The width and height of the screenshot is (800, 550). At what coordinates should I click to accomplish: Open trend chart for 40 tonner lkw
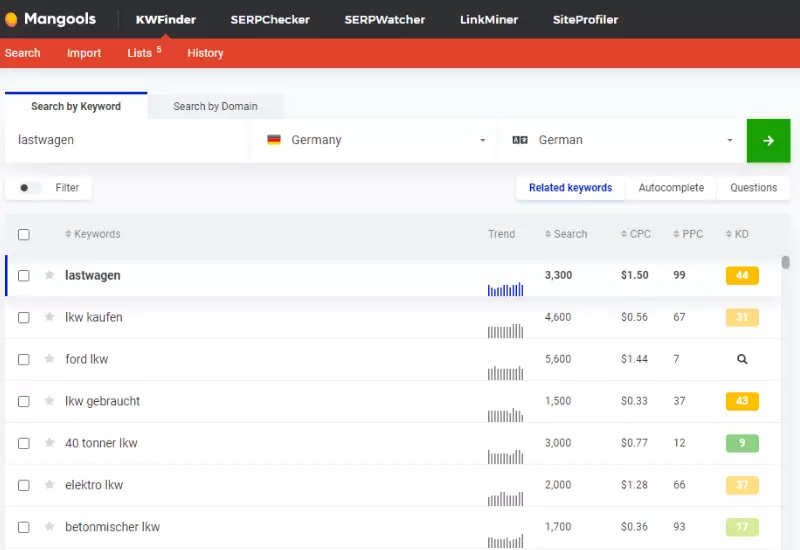click(x=505, y=457)
